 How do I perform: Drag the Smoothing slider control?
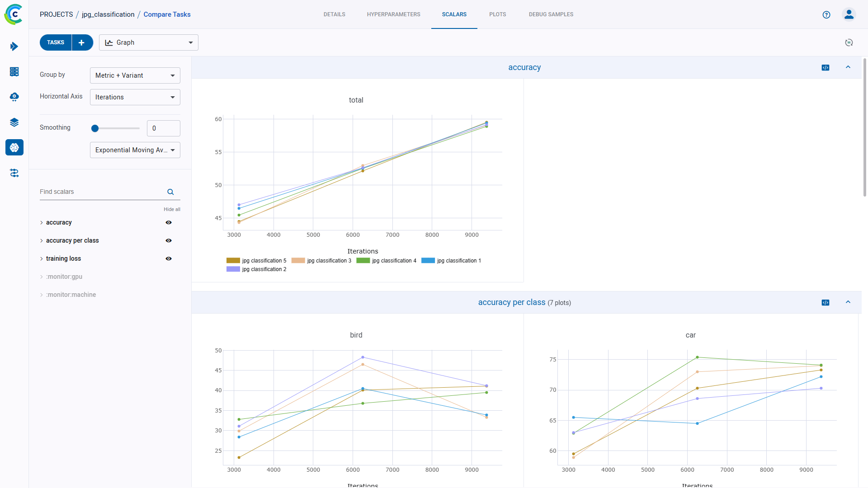(x=95, y=127)
